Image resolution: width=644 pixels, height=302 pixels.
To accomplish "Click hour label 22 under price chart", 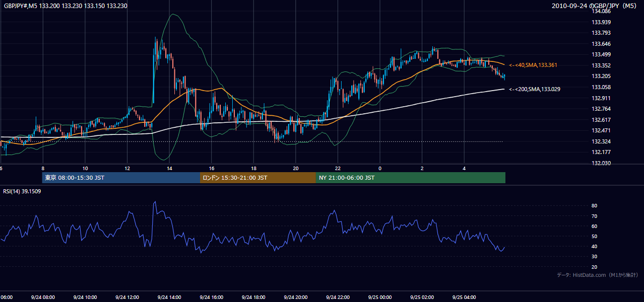I will [x=338, y=168].
